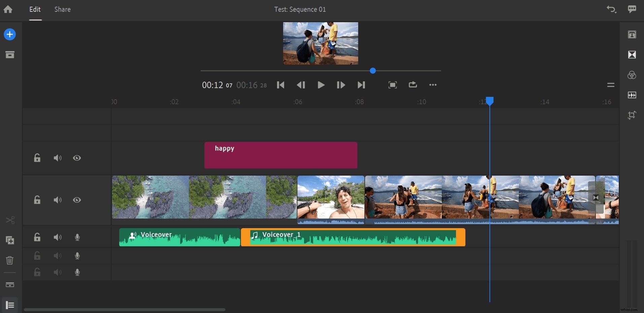
Task: Play the sequence preview
Action: [x=321, y=85]
